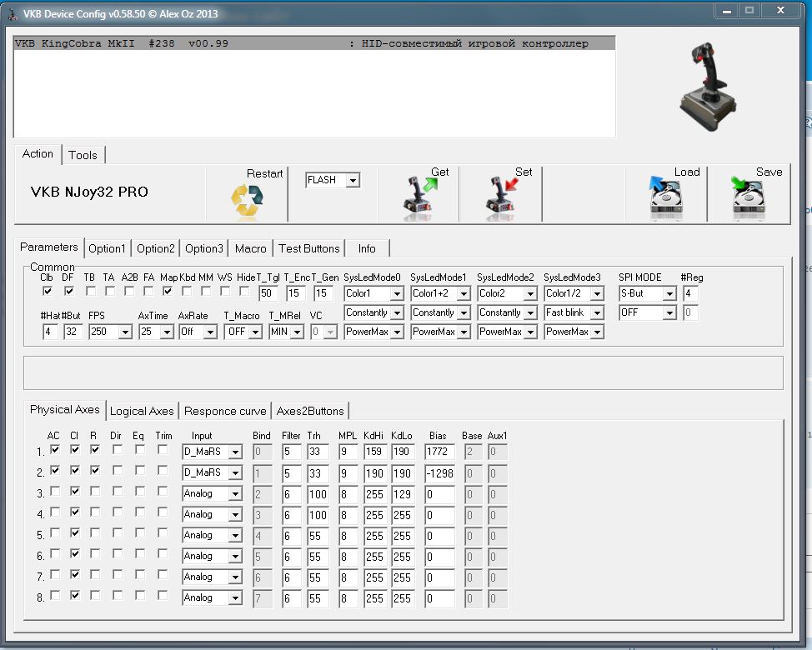Toggle the Clb checkbox
812x650 pixels.
click(x=48, y=292)
